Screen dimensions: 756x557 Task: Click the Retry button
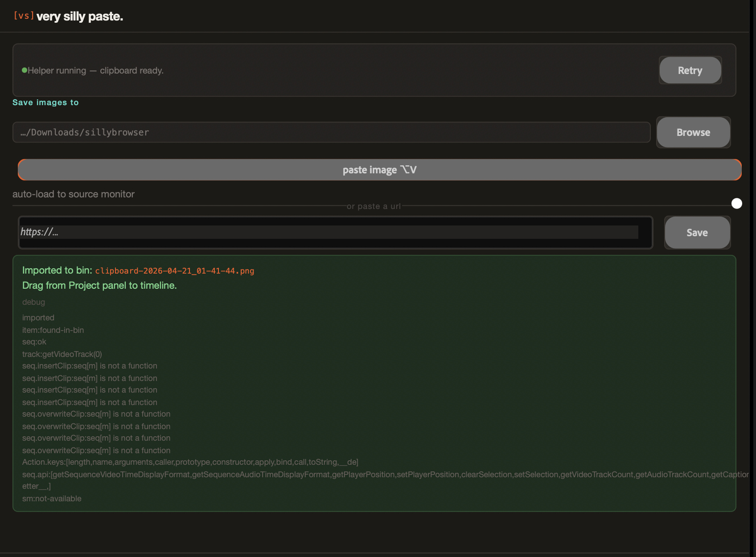coord(690,70)
